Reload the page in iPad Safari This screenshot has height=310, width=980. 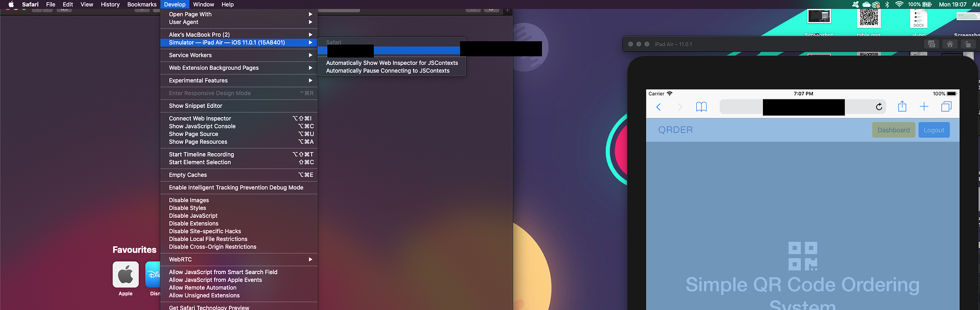[x=879, y=107]
